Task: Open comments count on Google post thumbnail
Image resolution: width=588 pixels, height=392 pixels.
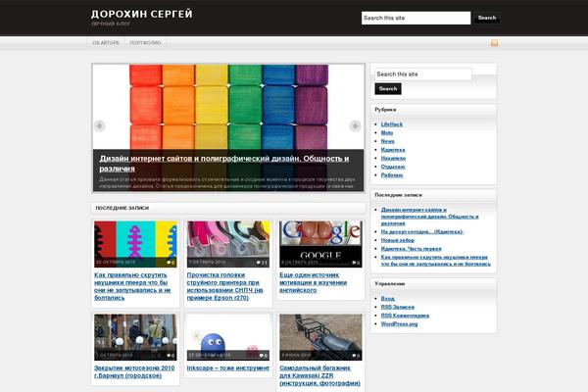Action: pyautogui.click(x=357, y=263)
